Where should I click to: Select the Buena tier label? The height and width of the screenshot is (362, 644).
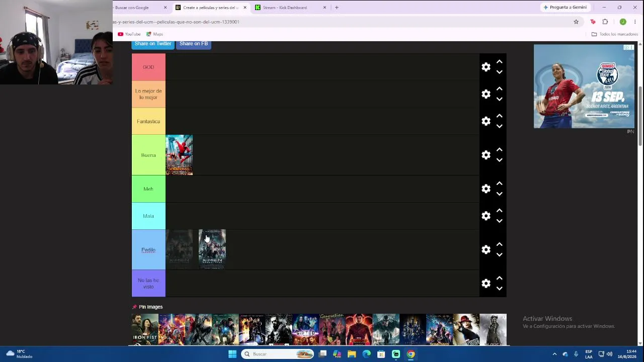click(x=148, y=155)
